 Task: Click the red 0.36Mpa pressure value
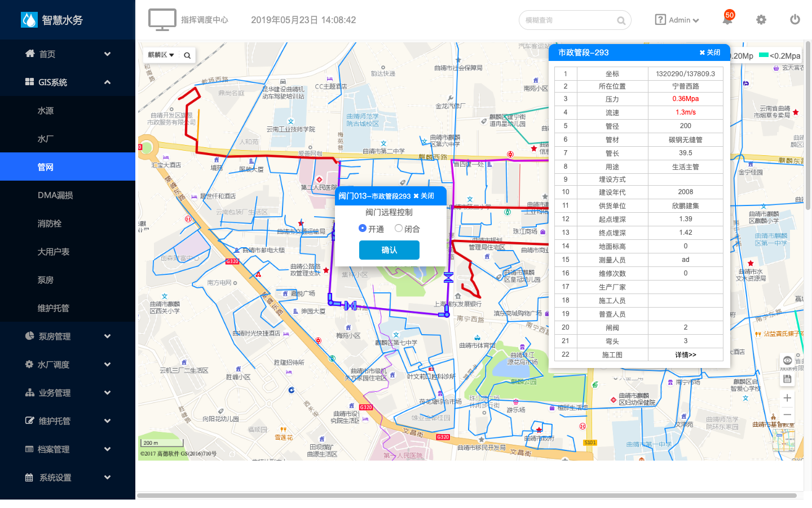click(x=686, y=99)
